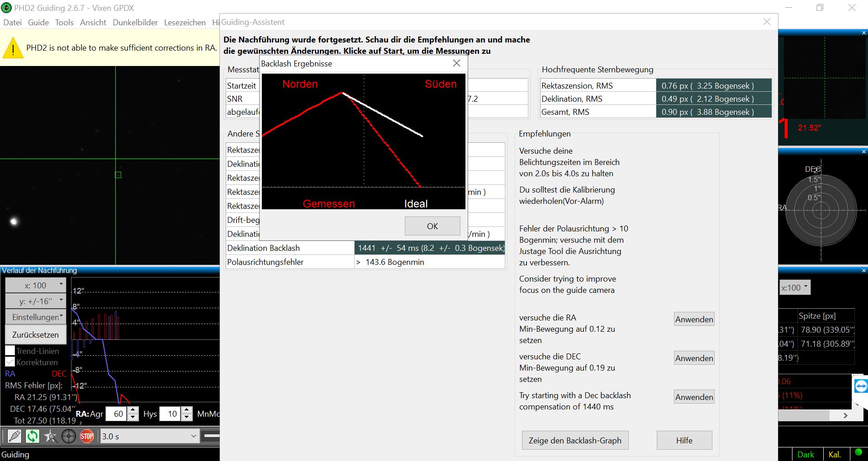Click the Hilfe button
This screenshot has height=461, width=868.
pos(684,440)
